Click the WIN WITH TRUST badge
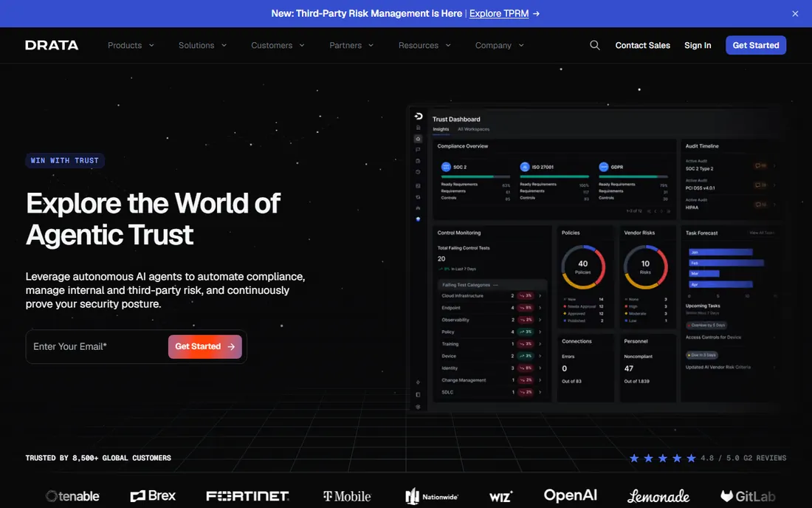812x508 pixels. [x=65, y=160]
